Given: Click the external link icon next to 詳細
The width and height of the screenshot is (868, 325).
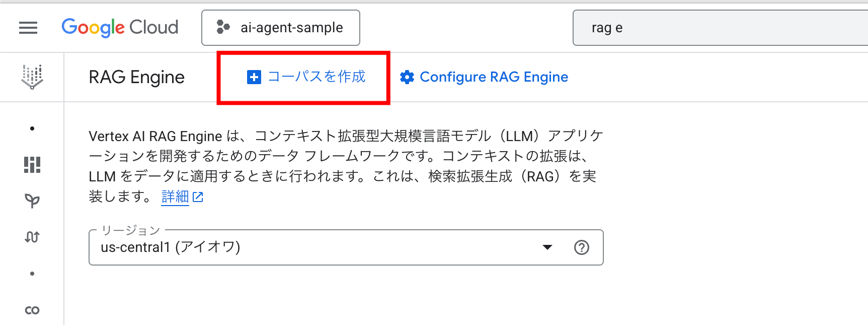Looking at the screenshot, I should (198, 197).
